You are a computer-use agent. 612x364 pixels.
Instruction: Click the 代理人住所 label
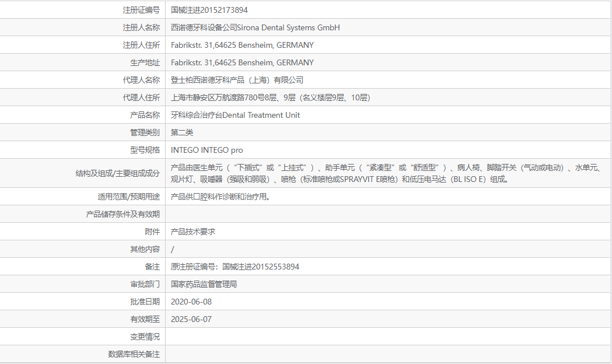coord(141,97)
